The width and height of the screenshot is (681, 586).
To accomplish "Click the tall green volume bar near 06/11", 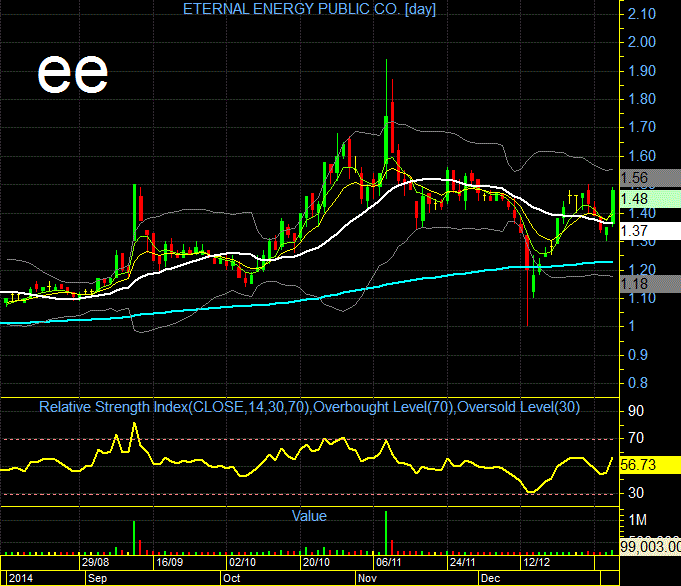I will click(386, 533).
